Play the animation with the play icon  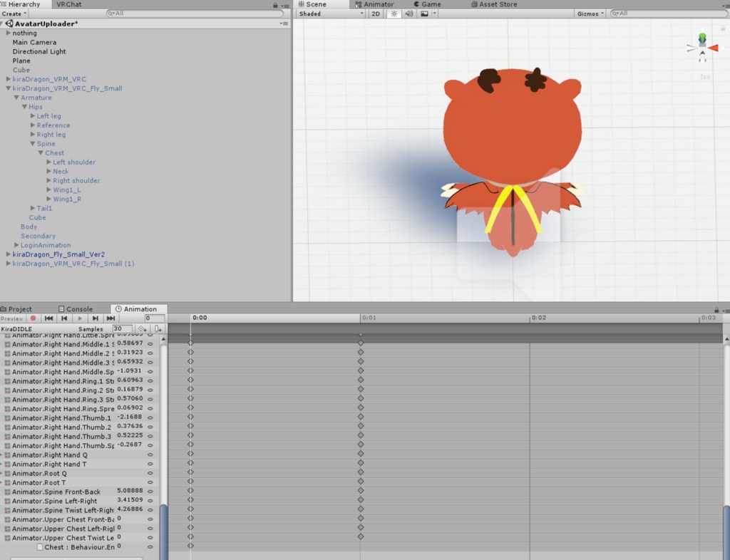pyautogui.click(x=78, y=318)
